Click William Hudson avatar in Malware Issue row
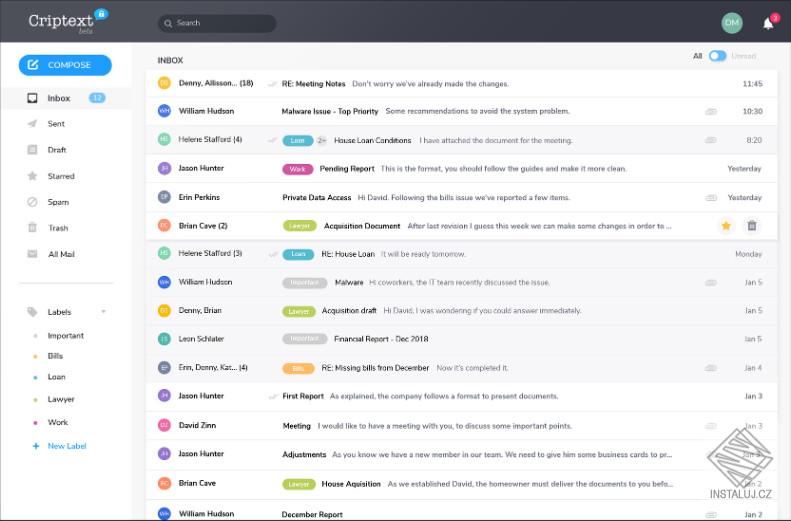Viewport: 791px width, 521px height. 164,110
